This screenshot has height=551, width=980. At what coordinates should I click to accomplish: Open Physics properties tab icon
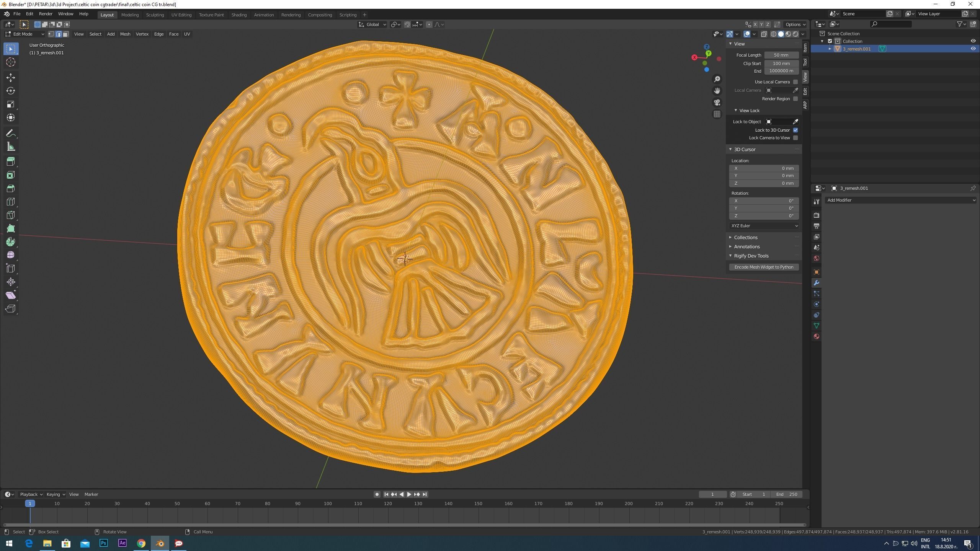coord(816,304)
